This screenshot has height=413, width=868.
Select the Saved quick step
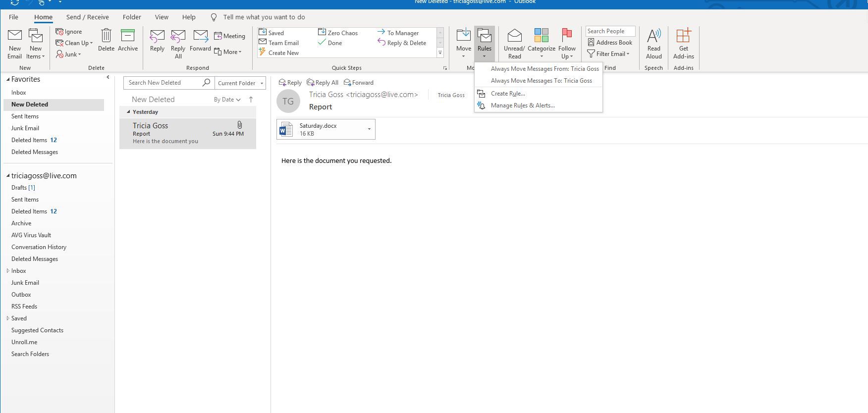pyautogui.click(x=271, y=33)
